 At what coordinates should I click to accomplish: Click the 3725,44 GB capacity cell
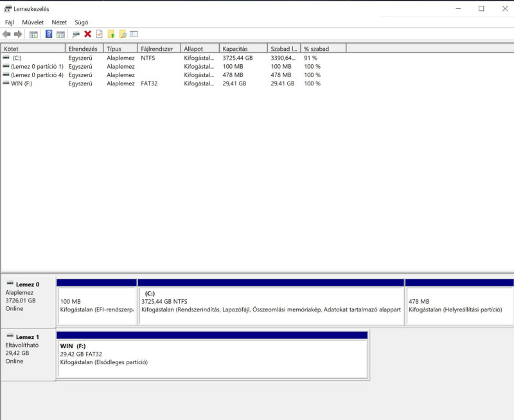[238, 58]
